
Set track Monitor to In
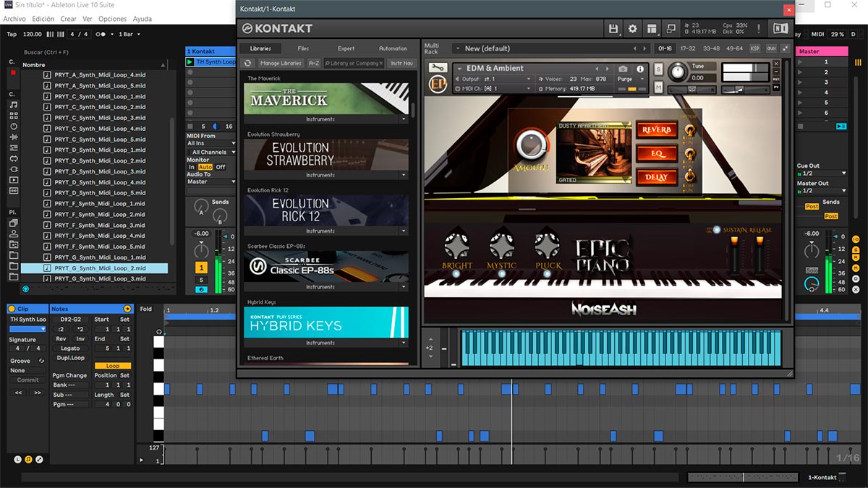coord(192,167)
